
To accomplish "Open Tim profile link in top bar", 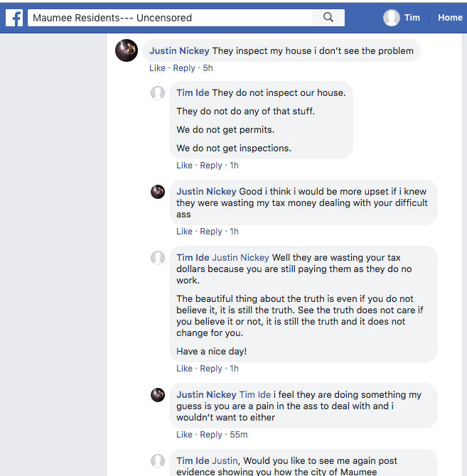I will point(412,18).
